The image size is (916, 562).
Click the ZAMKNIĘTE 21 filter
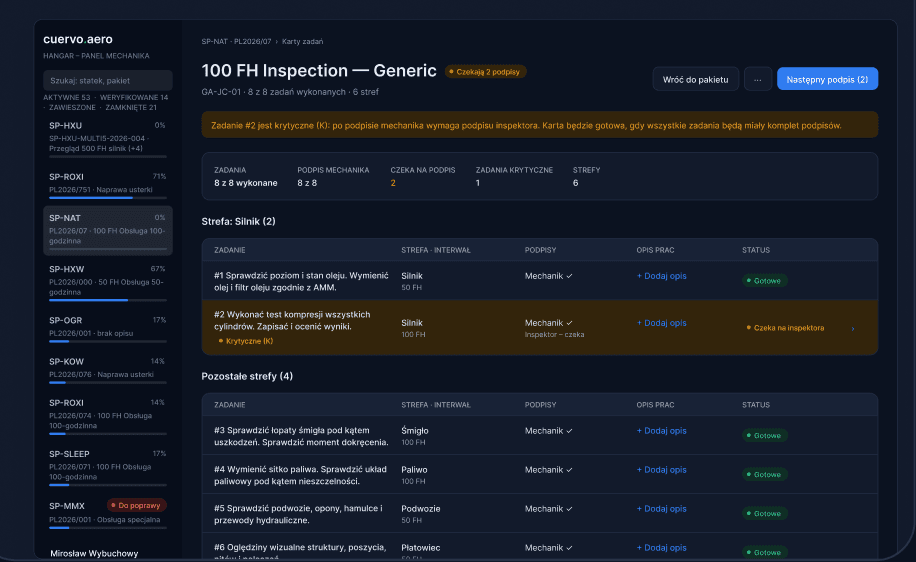[131, 107]
